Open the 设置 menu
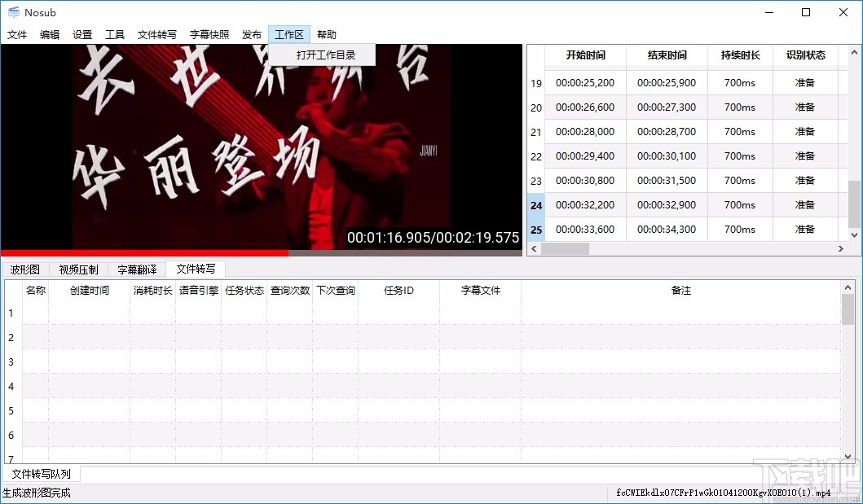Viewport: 863px width, 504px height. pyautogui.click(x=82, y=35)
